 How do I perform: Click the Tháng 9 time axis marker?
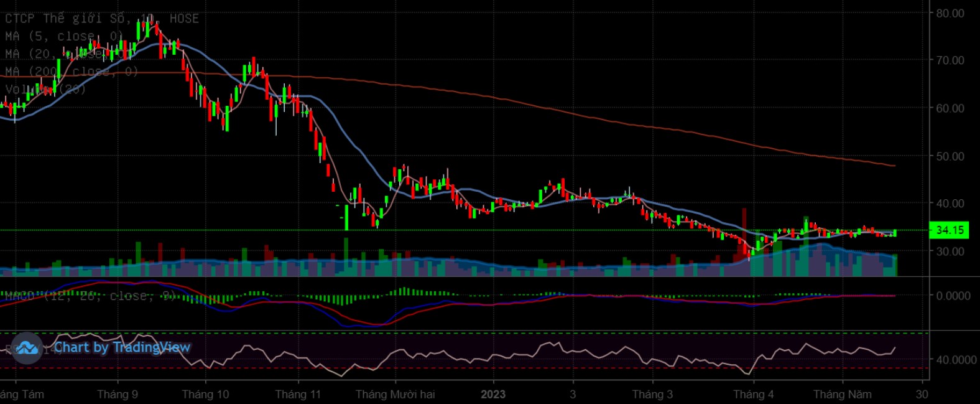(118, 394)
